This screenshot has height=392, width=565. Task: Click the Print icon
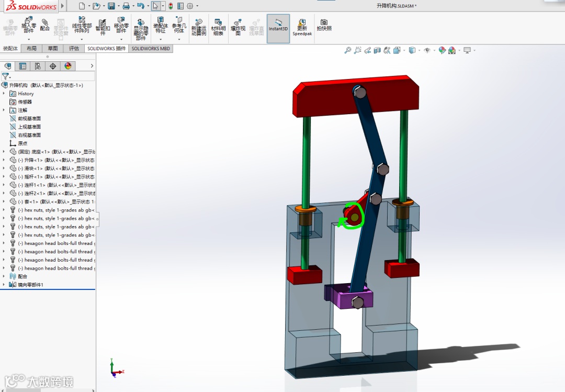tap(126, 6)
